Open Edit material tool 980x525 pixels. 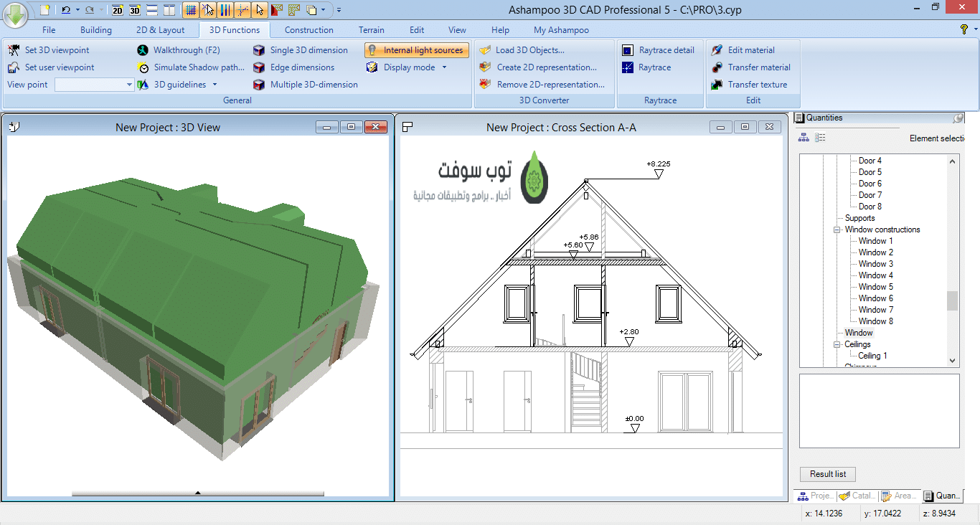(x=743, y=50)
